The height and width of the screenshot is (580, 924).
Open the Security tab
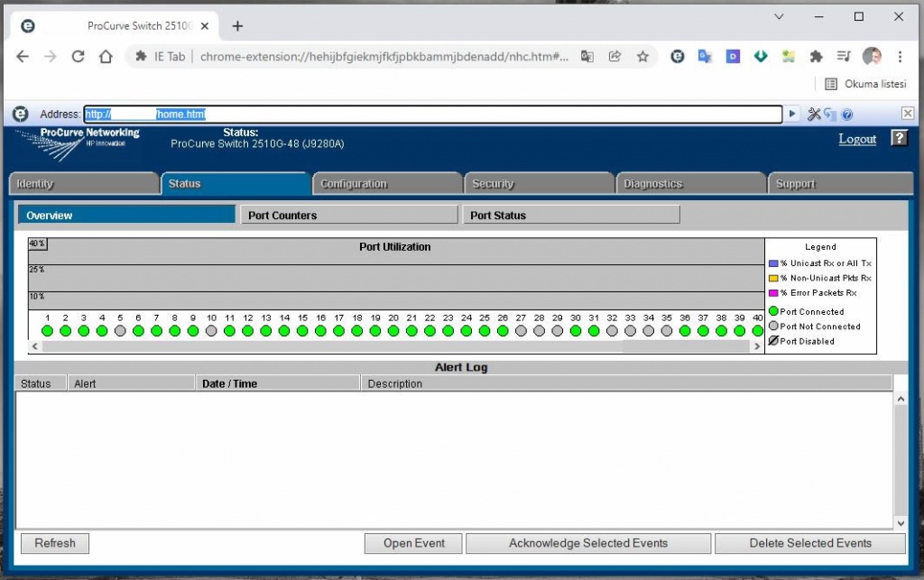tap(493, 184)
